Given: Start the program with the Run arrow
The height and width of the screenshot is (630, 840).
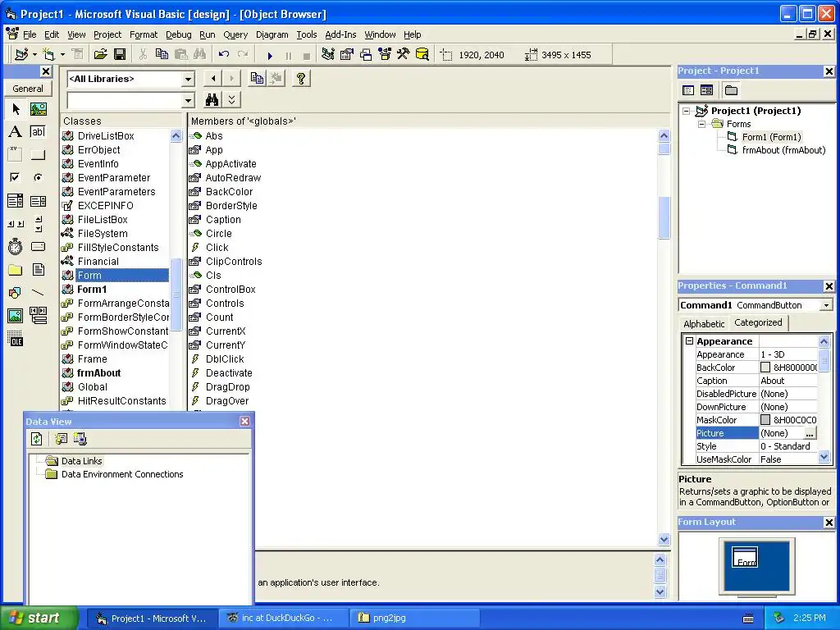Looking at the screenshot, I should 270,55.
